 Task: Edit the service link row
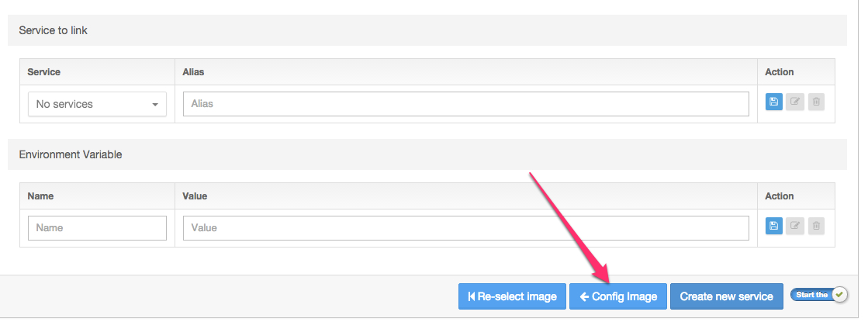(x=795, y=102)
